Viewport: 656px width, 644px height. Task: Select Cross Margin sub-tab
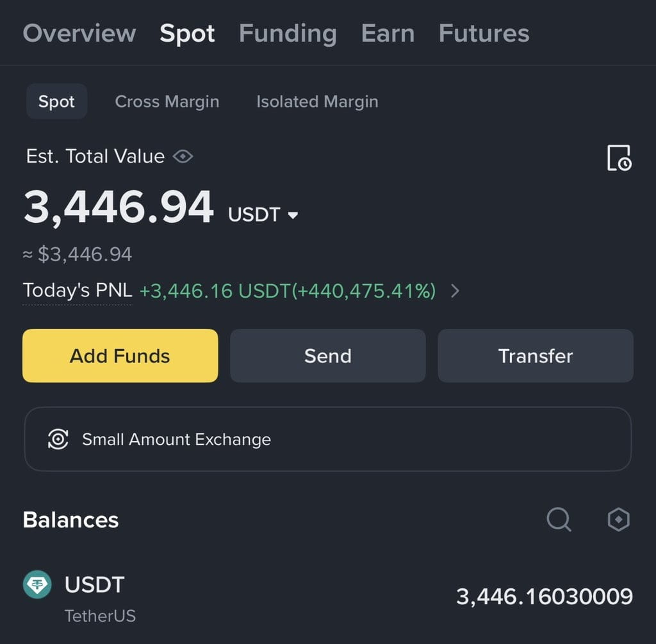pos(167,102)
